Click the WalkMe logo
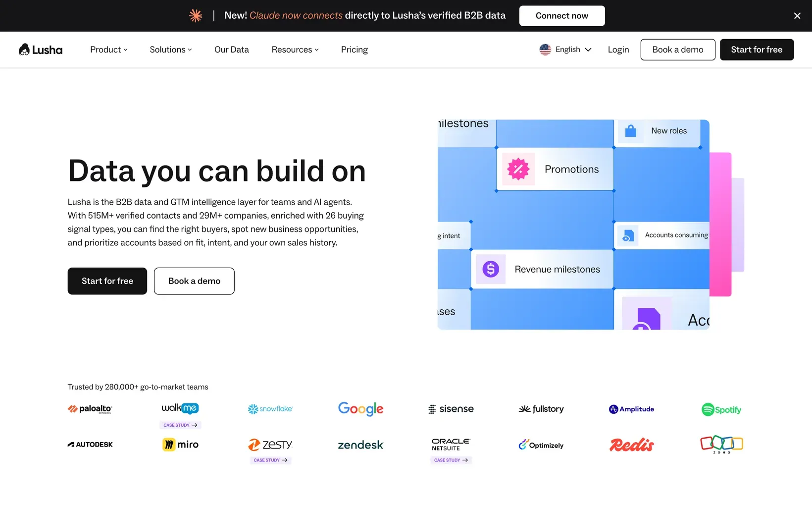 180,408
